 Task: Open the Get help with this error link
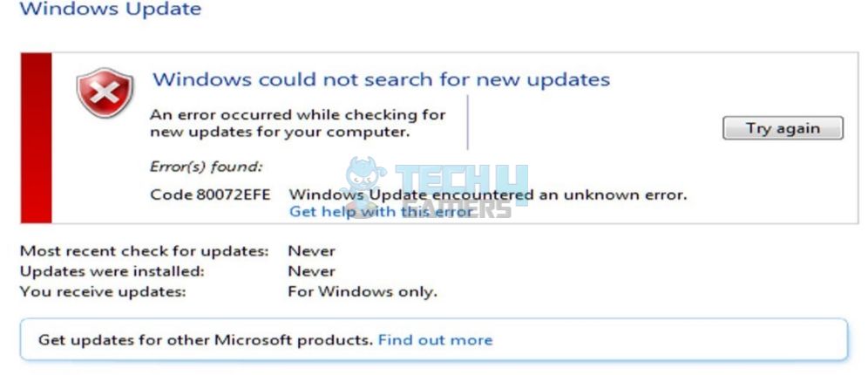coord(382,212)
